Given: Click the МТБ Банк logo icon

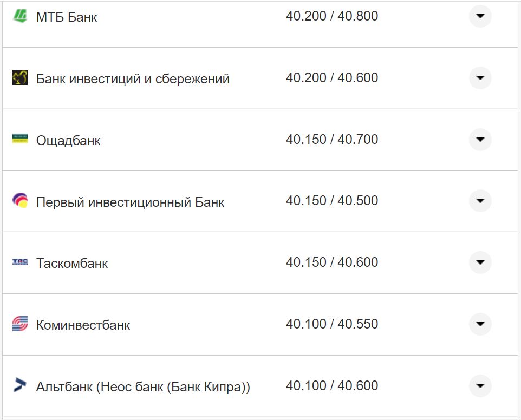Looking at the screenshot, I should pos(20,16).
